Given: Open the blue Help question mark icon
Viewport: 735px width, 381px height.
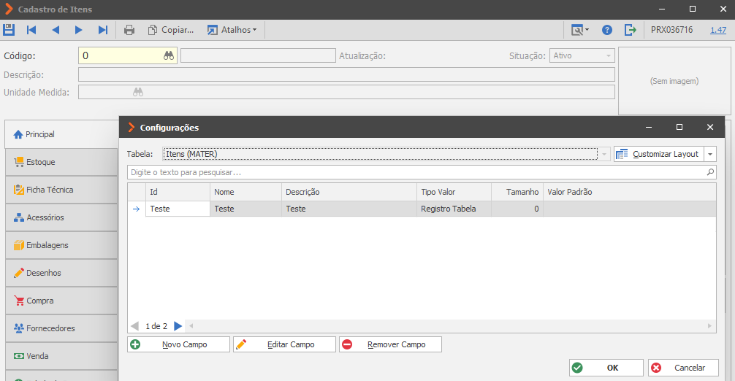Looking at the screenshot, I should pyautogui.click(x=607, y=30).
